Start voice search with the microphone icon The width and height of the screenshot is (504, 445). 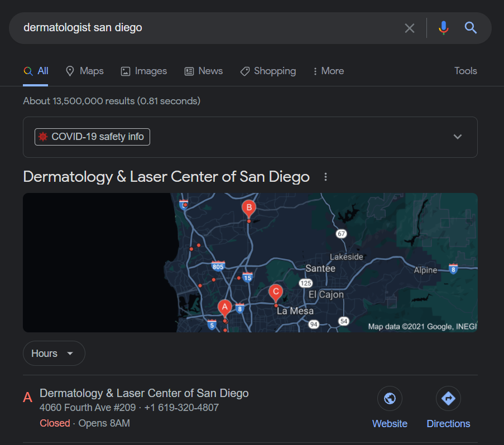coord(443,28)
